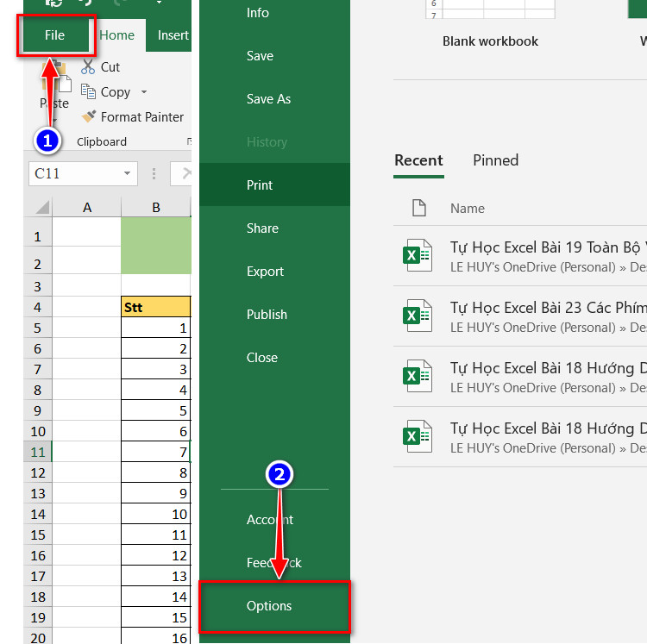Click the Stt header cell
This screenshot has width=647, height=644.
click(156, 307)
